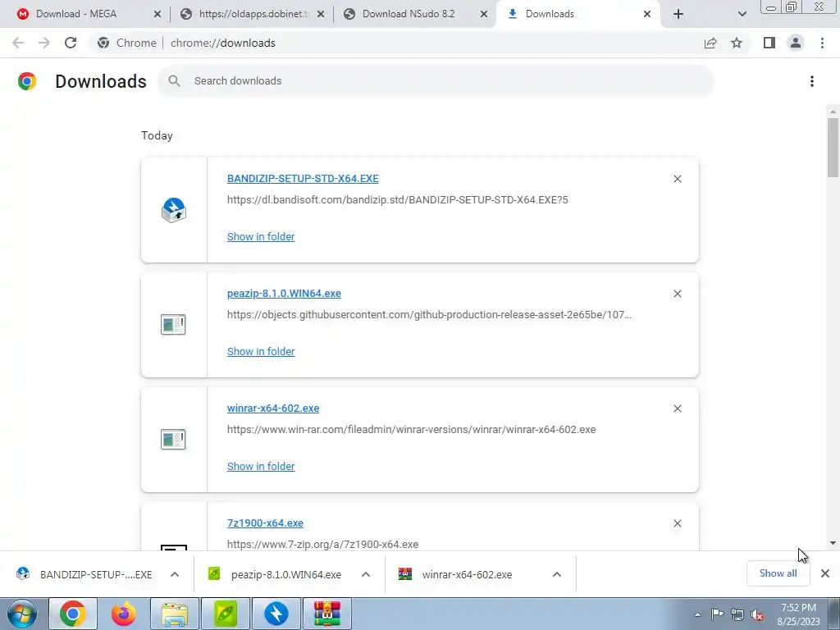Close the Download NSudo 8.2 tab
840x630 pixels.
[484, 15]
